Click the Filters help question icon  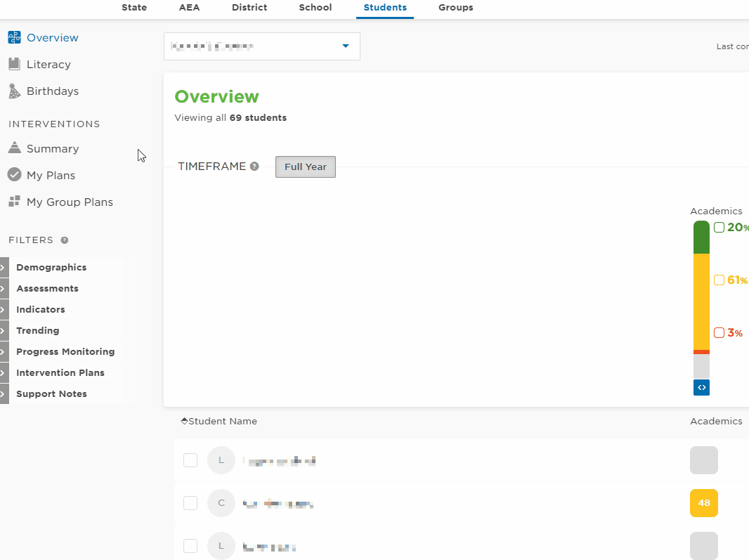click(65, 240)
